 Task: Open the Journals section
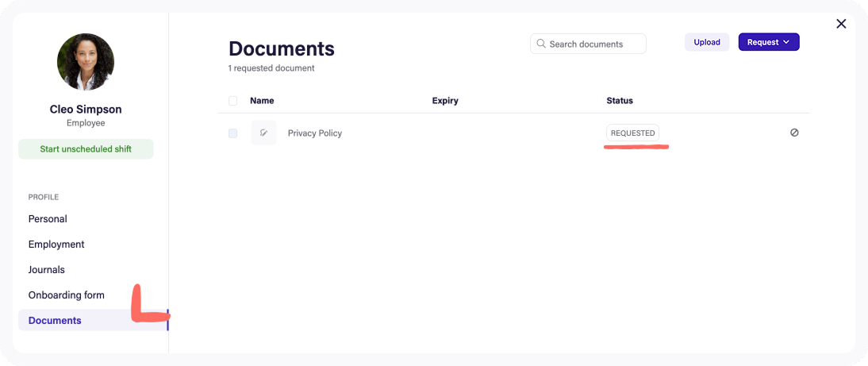click(x=47, y=270)
